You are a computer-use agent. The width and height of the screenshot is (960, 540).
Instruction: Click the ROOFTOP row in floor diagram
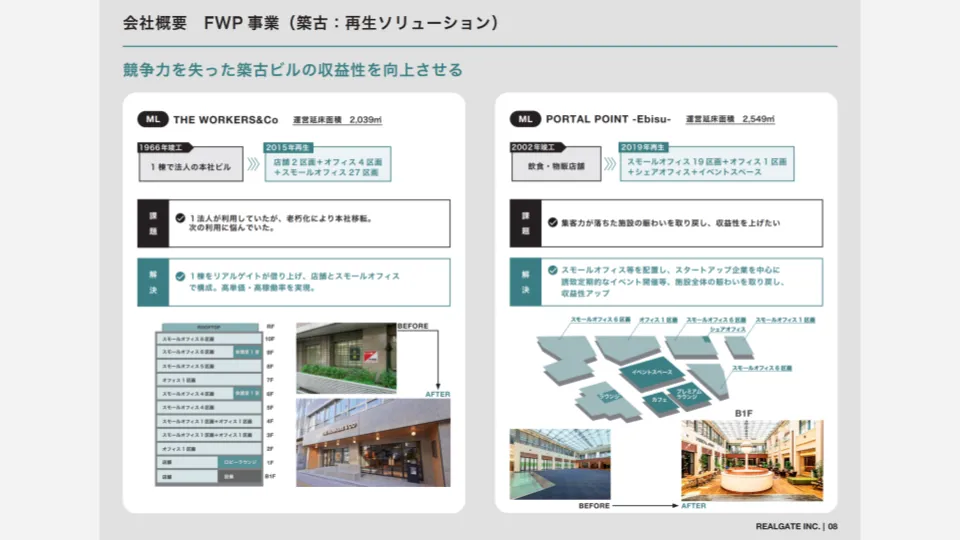coord(210,327)
